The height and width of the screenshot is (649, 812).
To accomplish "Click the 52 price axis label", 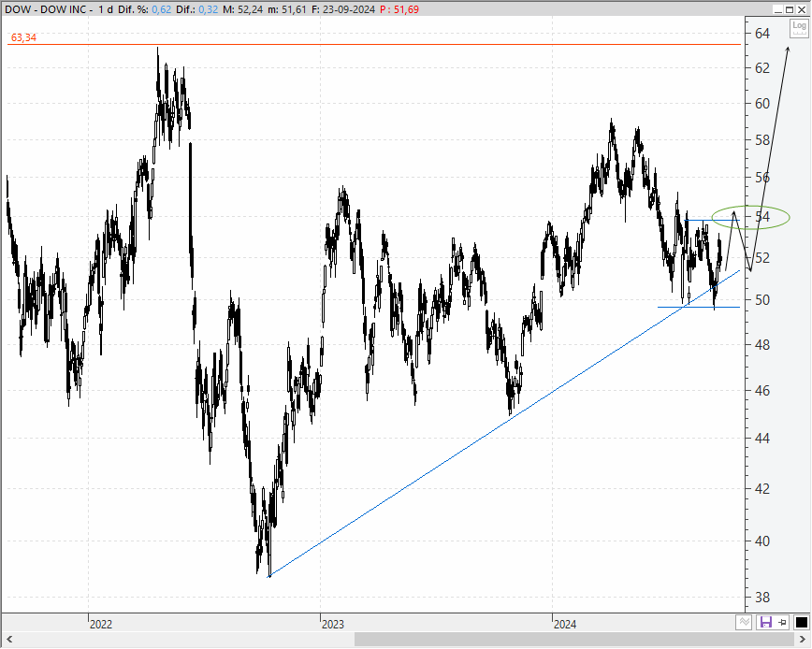I will coord(762,257).
